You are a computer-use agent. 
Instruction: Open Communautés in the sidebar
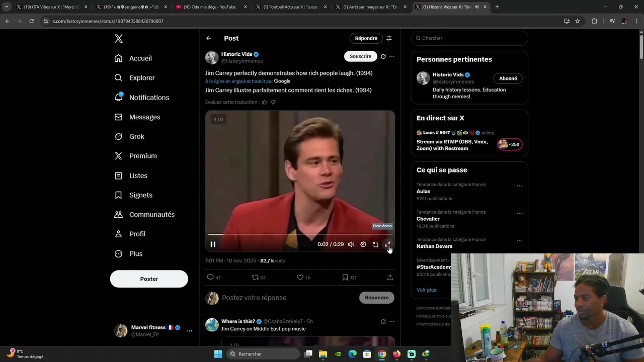pos(144,215)
